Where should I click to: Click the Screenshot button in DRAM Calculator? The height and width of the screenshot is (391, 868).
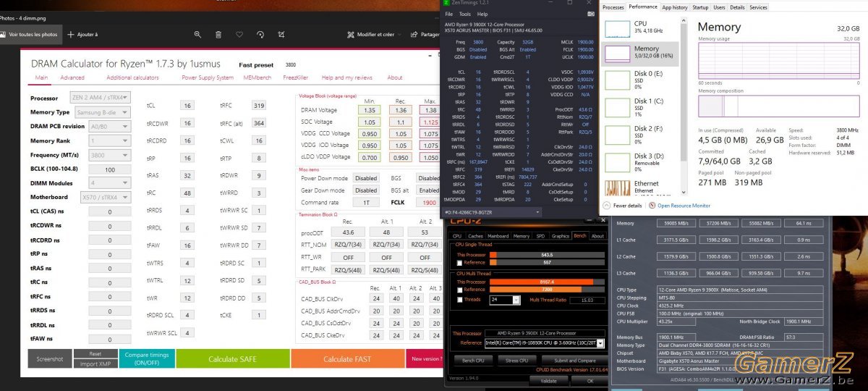[50, 358]
